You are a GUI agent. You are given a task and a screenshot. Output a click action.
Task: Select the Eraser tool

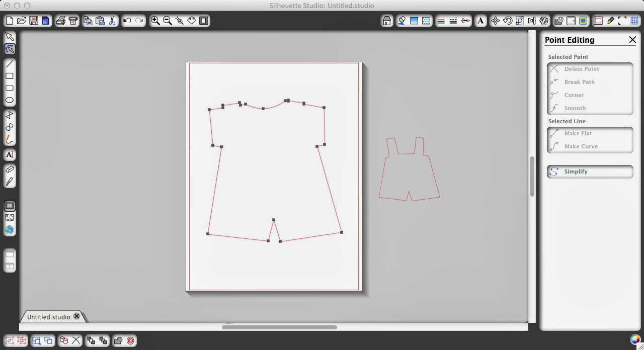[x=10, y=169]
